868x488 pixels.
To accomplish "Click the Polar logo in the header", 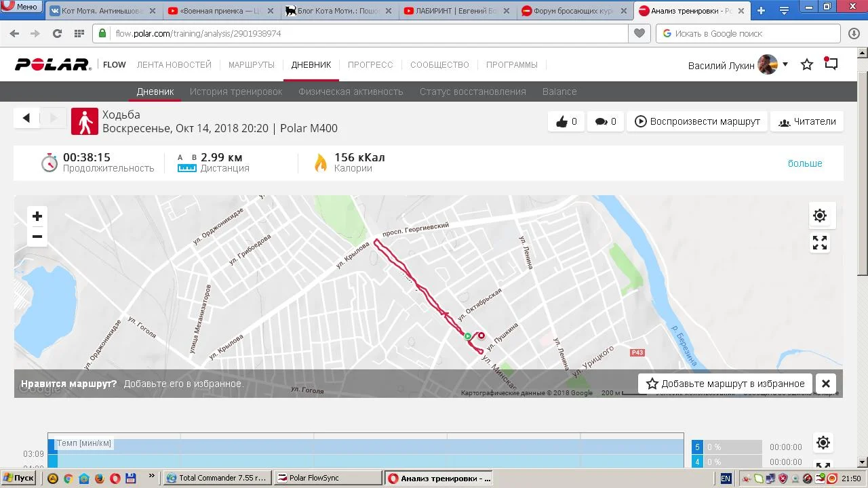I will pyautogui.click(x=53, y=65).
